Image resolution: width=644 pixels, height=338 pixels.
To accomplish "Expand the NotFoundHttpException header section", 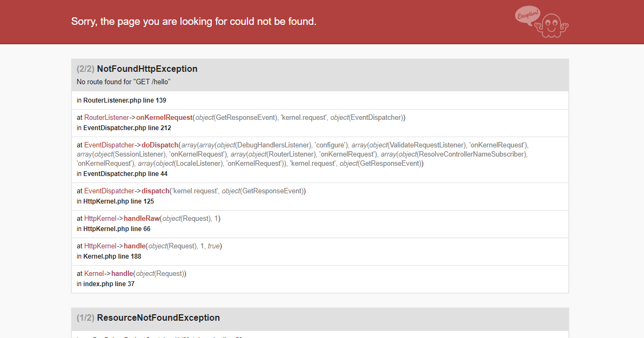I will click(x=146, y=69).
